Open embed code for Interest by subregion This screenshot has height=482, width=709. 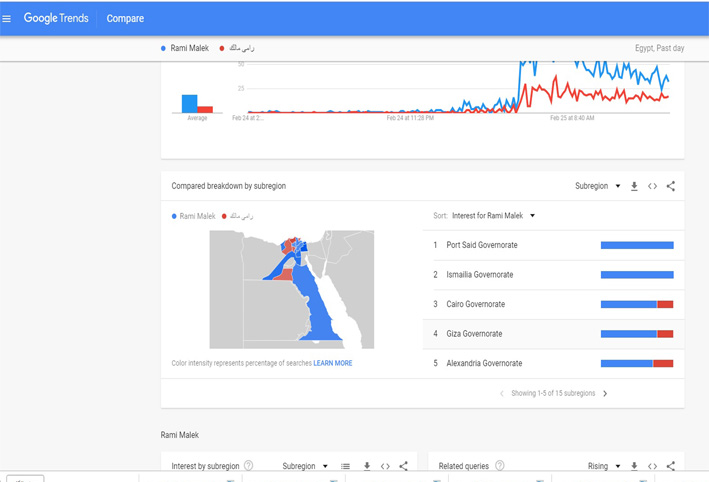click(x=385, y=466)
